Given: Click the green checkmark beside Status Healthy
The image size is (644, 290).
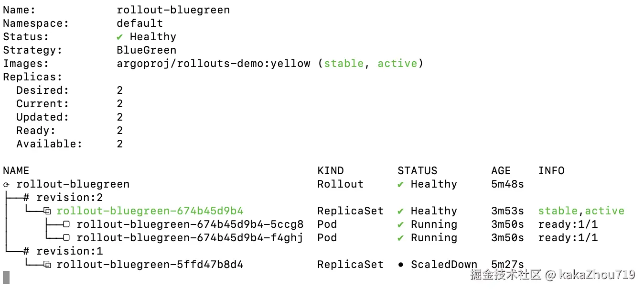Looking at the screenshot, I should [x=120, y=37].
